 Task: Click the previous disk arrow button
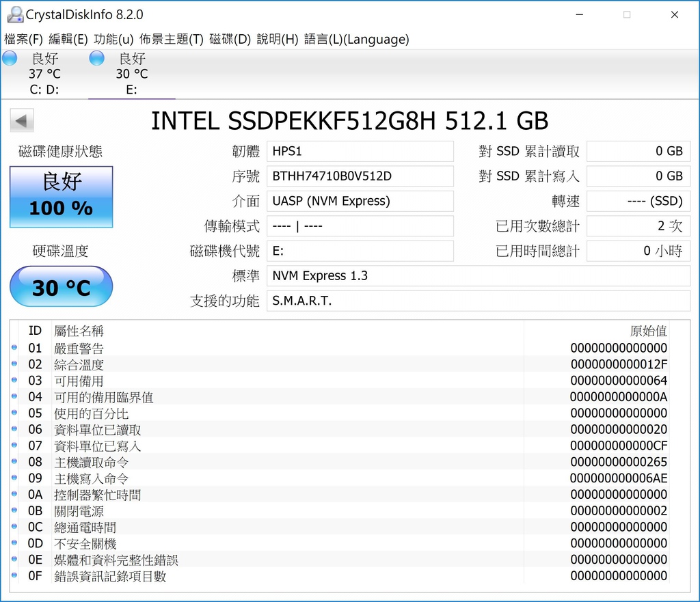click(x=22, y=120)
